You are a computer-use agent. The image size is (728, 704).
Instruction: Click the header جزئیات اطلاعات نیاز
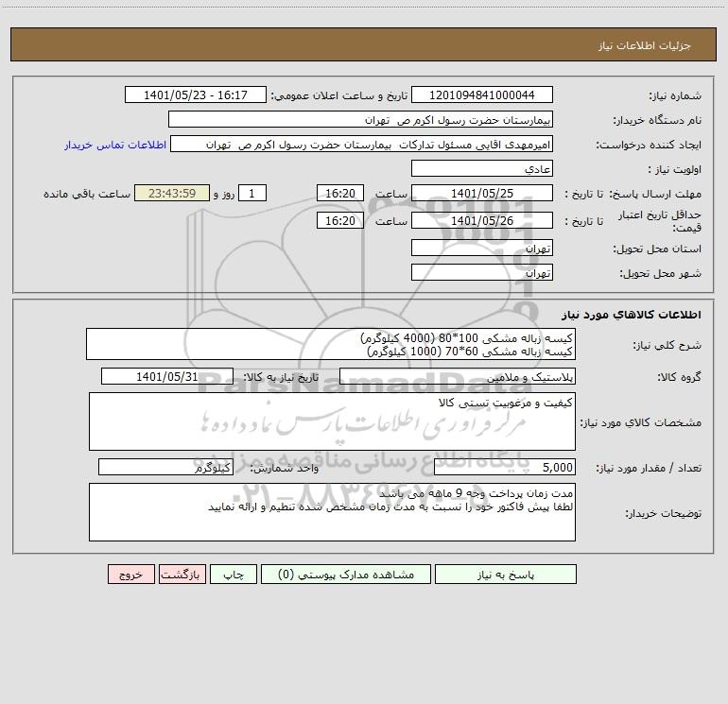tap(645, 45)
